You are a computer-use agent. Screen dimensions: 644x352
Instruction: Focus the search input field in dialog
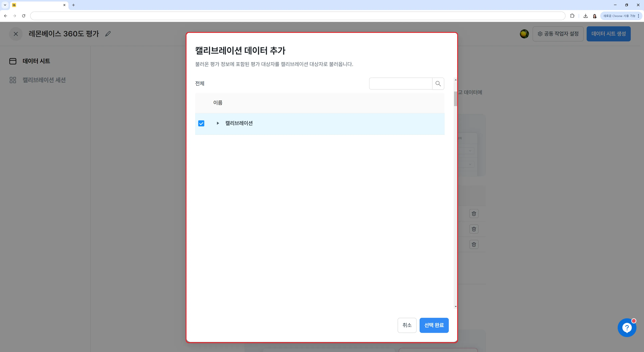click(401, 84)
